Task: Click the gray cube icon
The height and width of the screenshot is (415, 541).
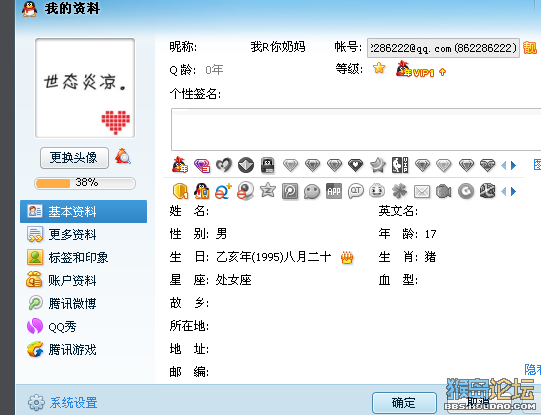Action: [488, 191]
